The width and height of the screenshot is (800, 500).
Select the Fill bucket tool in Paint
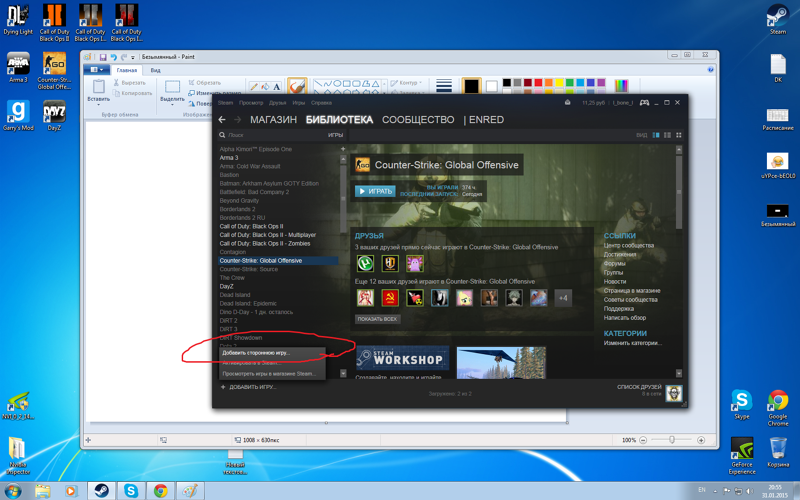tap(265, 87)
